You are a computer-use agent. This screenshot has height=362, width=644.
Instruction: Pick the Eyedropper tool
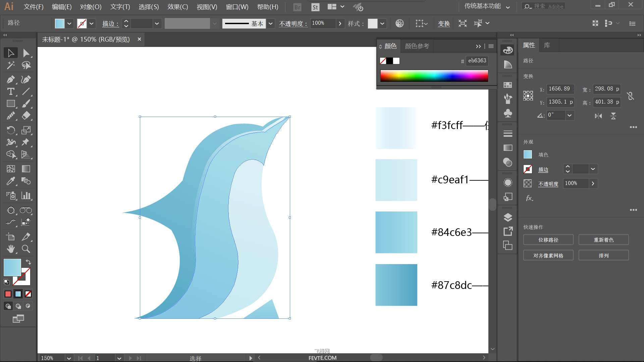tap(10, 181)
